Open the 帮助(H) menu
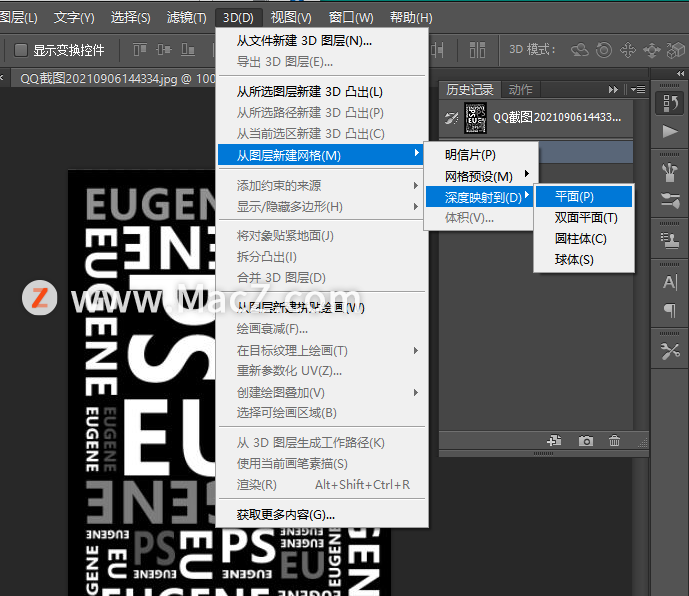689x596 pixels. click(x=411, y=18)
